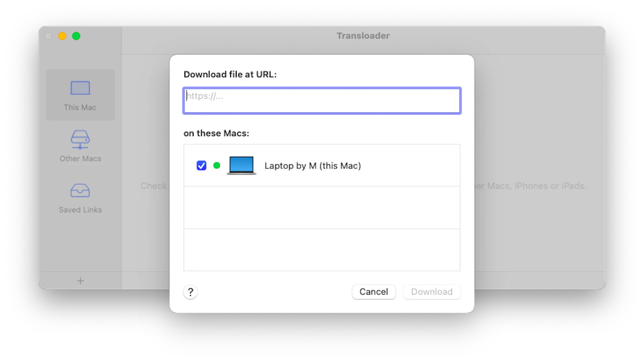Click the Saved Links tray icon
The width and height of the screenshot is (644, 364).
(80, 190)
